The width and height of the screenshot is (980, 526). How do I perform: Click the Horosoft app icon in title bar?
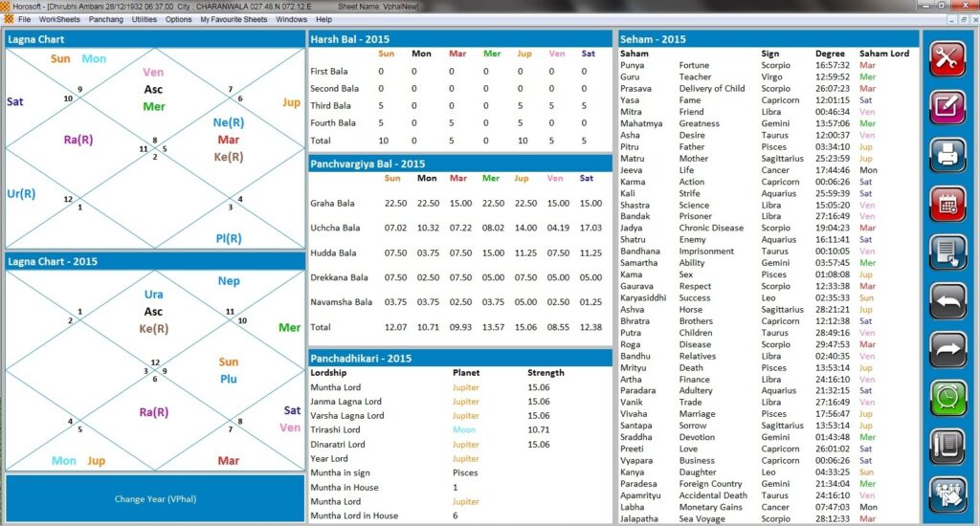tap(7, 6)
